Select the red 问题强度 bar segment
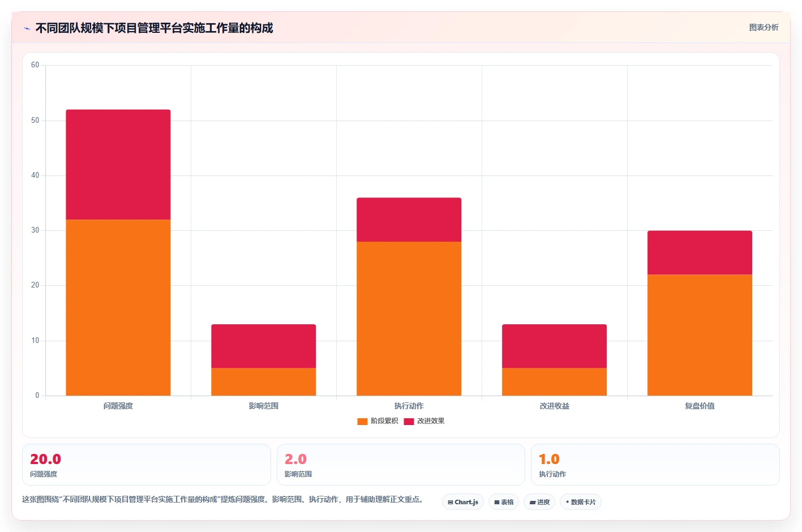802x532 pixels. click(x=118, y=165)
